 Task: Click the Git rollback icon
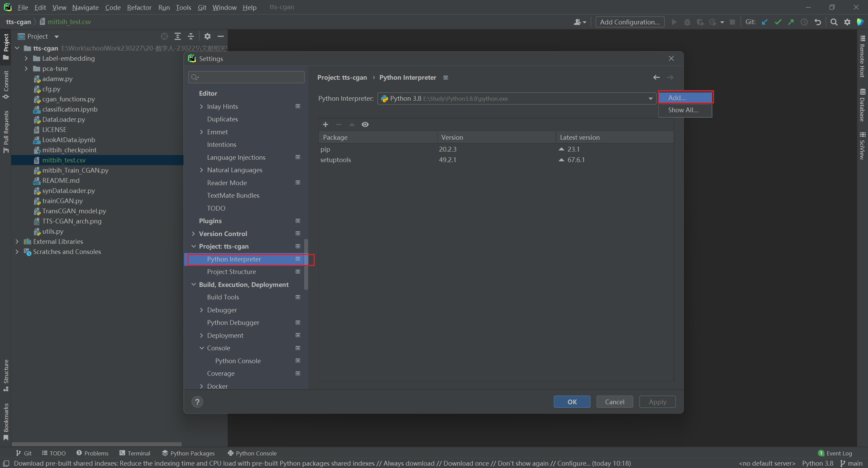[817, 22]
